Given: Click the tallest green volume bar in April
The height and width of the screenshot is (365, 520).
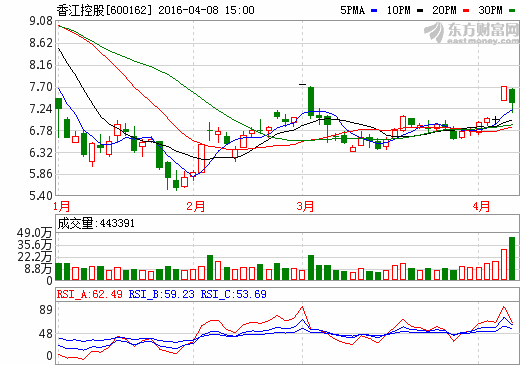Looking at the screenshot, I should point(512,259).
